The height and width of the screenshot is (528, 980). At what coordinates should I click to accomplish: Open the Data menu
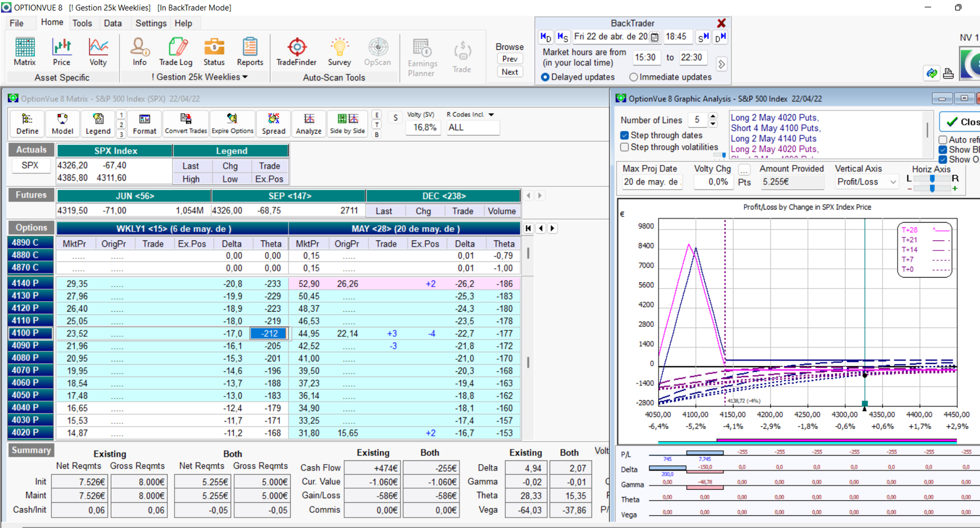tap(113, 23)
